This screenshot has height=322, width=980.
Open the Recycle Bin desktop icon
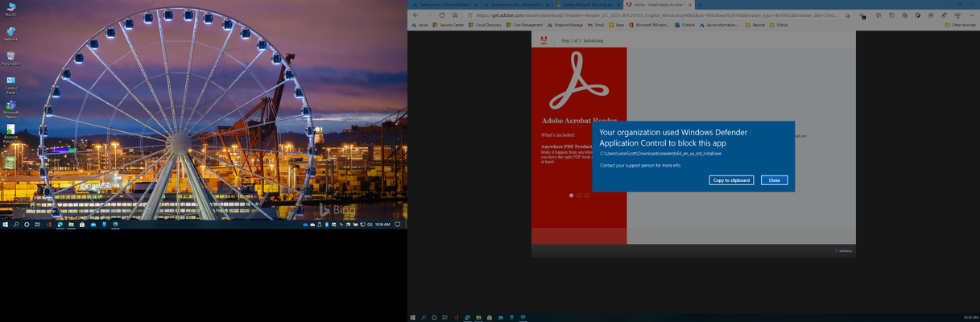tap(11, 58)
